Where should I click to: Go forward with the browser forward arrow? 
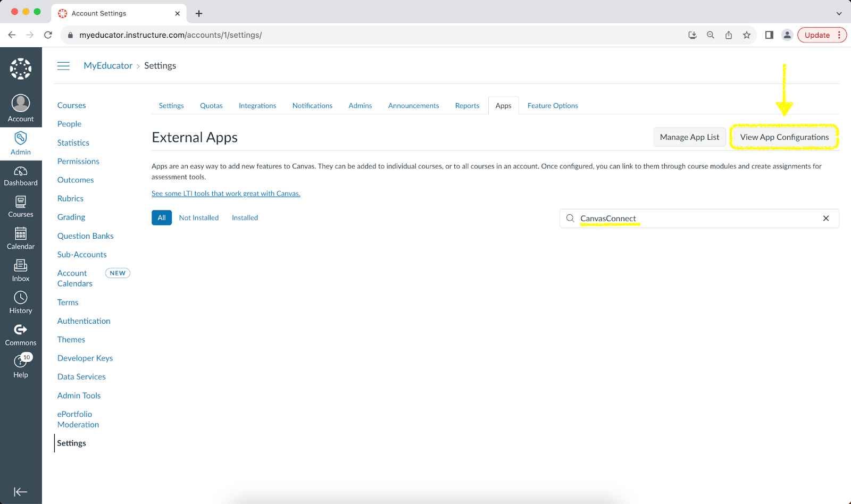(x=30, y=35)
